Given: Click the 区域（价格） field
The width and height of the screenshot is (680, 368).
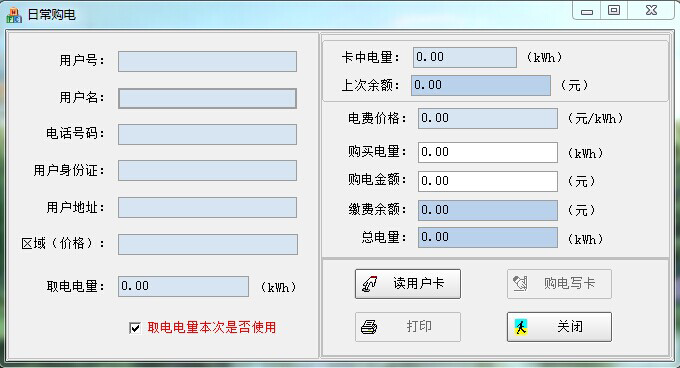Looking at the screenshot, I should (208, 244).
